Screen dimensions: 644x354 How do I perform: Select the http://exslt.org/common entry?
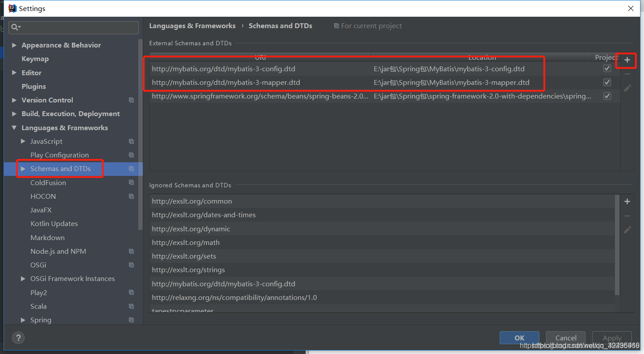click(x=382, y=201)
